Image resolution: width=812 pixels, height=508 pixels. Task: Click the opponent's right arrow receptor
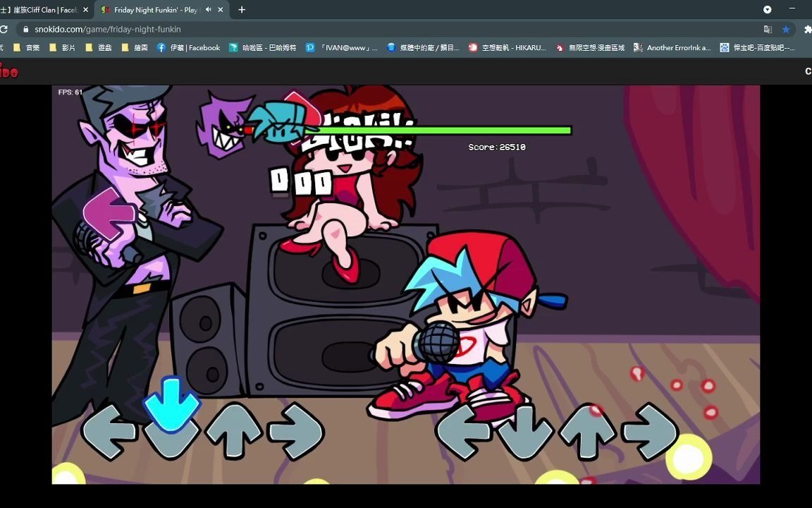(297, 431)
